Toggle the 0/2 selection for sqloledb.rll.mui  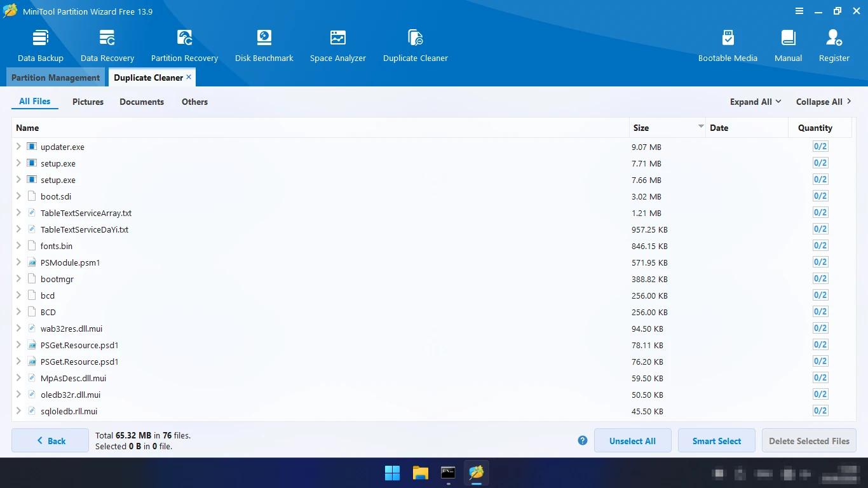(820, 411)
